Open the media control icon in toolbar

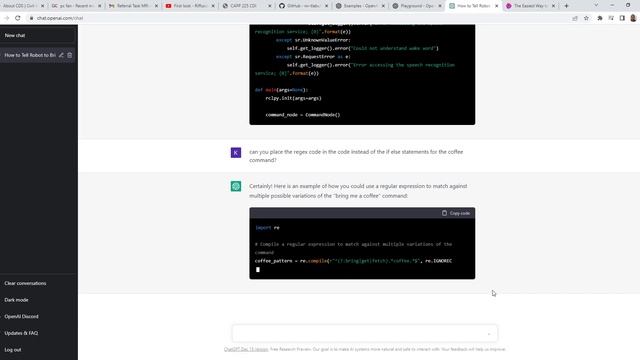coord(611,18)
